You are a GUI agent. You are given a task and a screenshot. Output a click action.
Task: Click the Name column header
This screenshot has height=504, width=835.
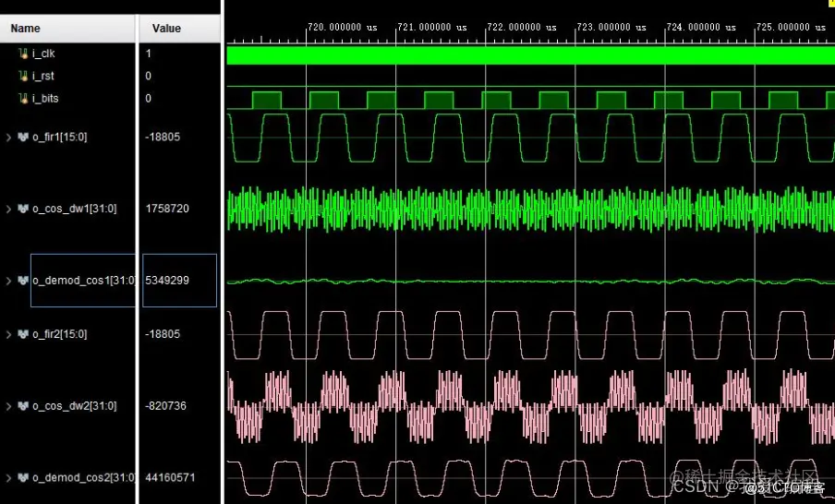[26, 29]
